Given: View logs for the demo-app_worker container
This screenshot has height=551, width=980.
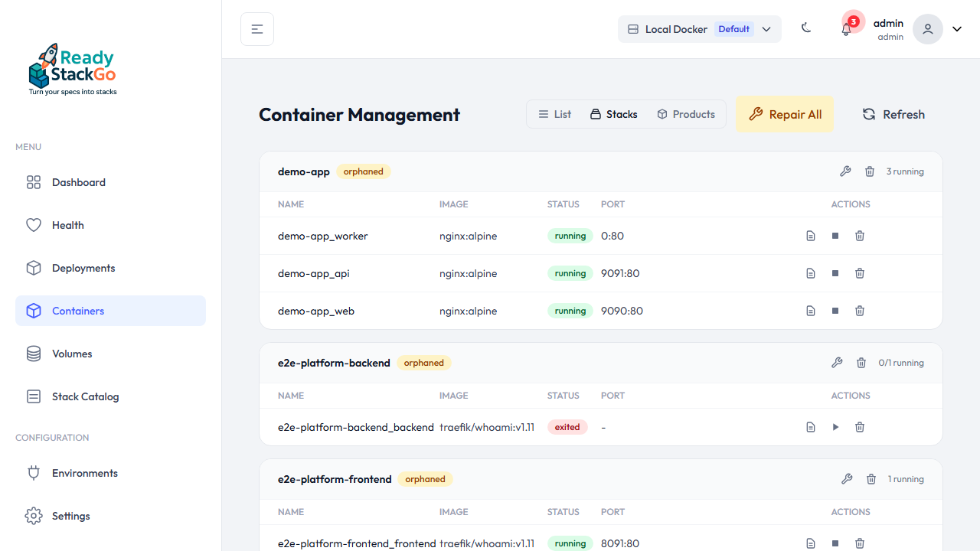Looking at the screenshot, I should pos(811,236).
